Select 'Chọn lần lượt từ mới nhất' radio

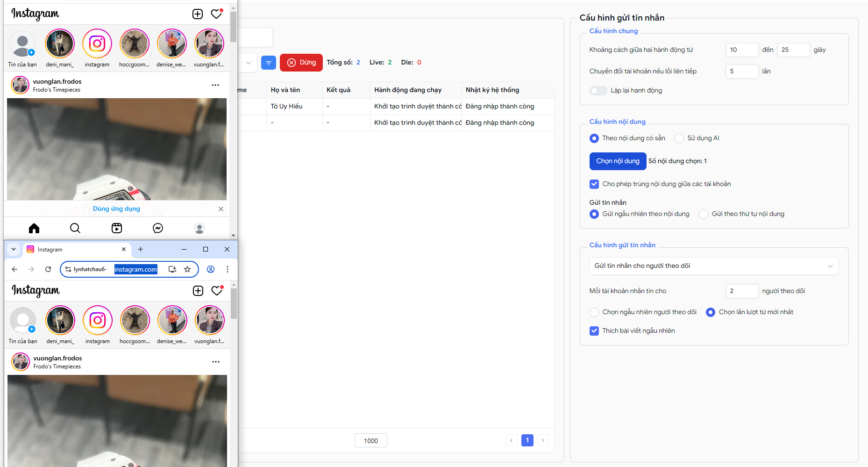coord(711,312)
